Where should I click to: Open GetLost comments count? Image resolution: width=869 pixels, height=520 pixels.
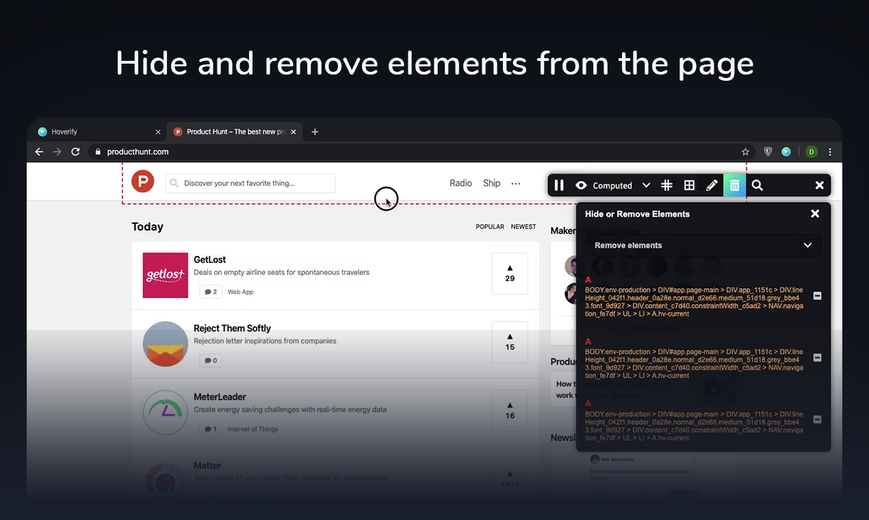[x=210, y=292]
